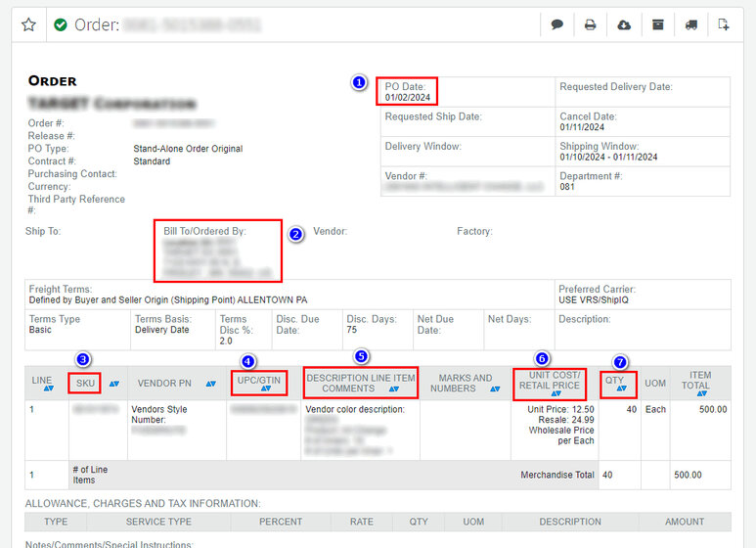Click Disc. Days value 75

[x=352, y=330]
